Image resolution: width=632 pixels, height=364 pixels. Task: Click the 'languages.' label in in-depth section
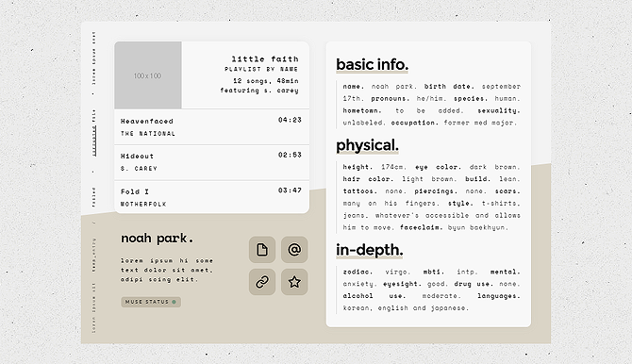499,296
